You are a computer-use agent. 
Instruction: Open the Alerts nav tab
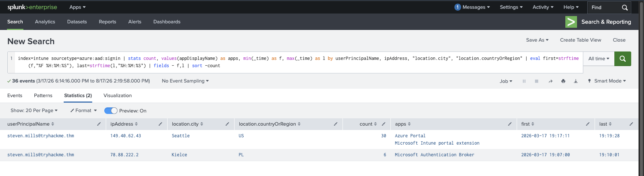pyautogui.click(x=135, y=22)
